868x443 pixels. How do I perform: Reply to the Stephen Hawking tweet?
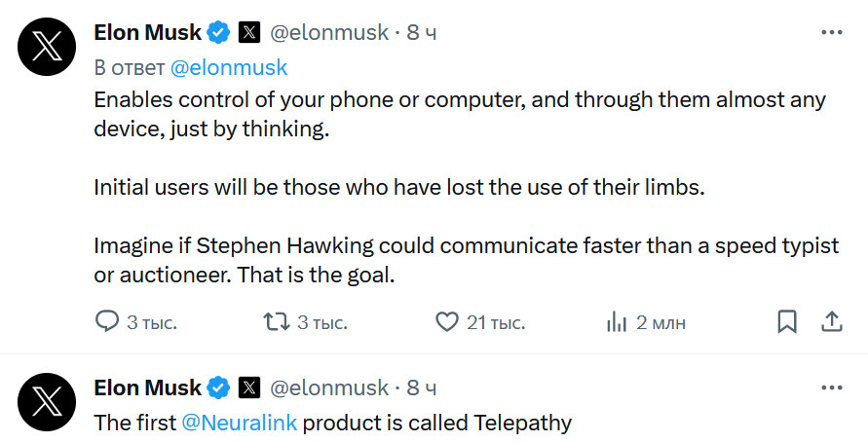click(106, 321)
